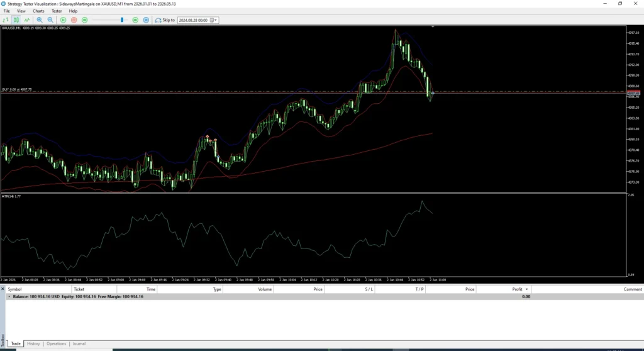Click the S / L column header
Image resolution: width=644 pixels, height=351 pixels.
click(350, 289)
